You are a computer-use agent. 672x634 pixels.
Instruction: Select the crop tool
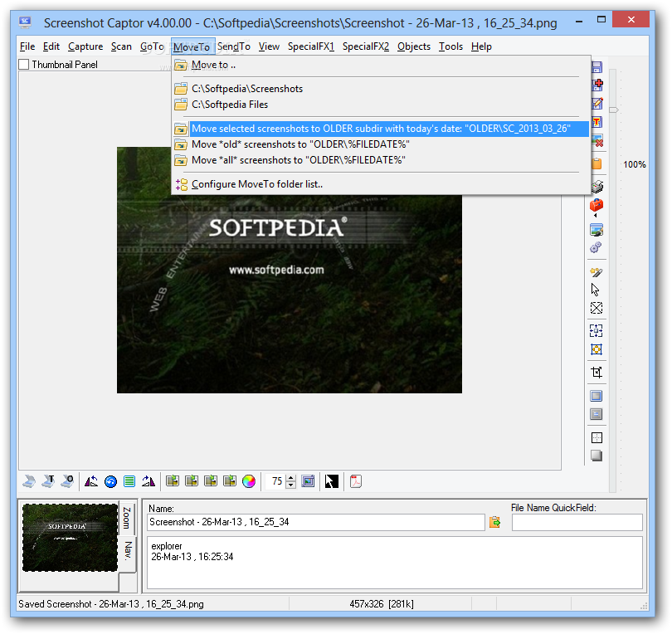597,372
